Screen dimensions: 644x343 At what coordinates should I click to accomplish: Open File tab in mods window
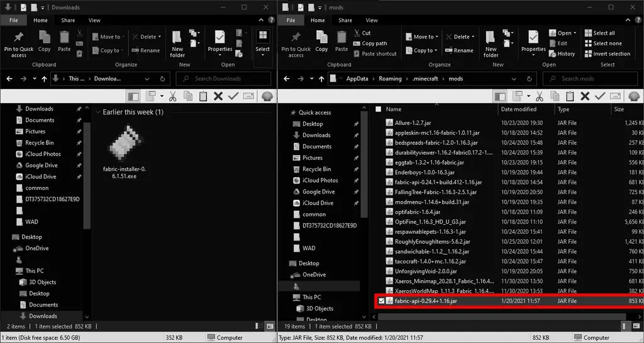[x=291, y=20]
